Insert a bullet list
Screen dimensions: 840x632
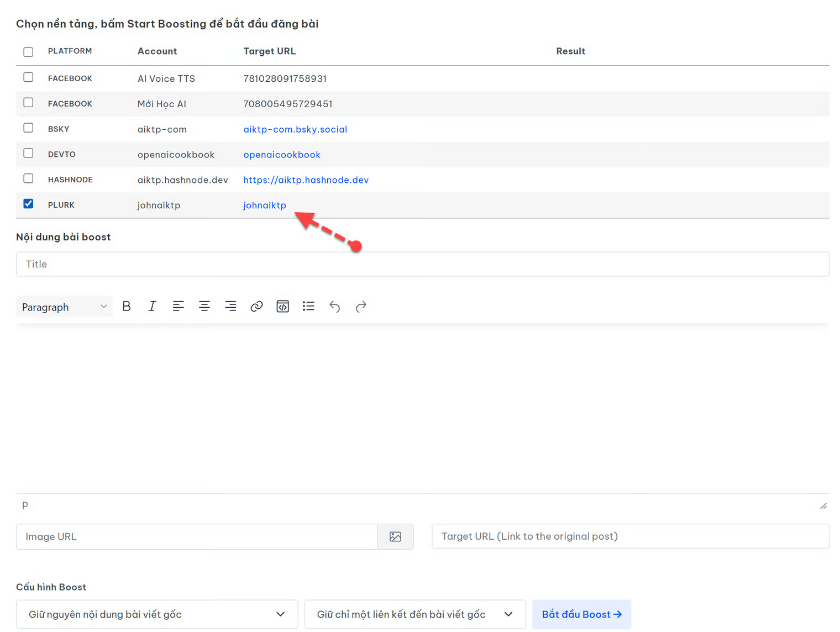coord(308,306)
